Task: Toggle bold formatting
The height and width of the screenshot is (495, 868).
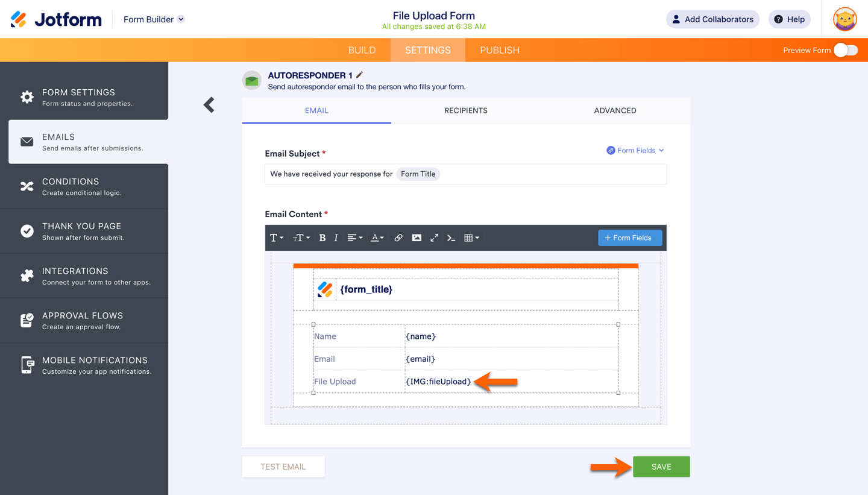Action: [322, 238]
